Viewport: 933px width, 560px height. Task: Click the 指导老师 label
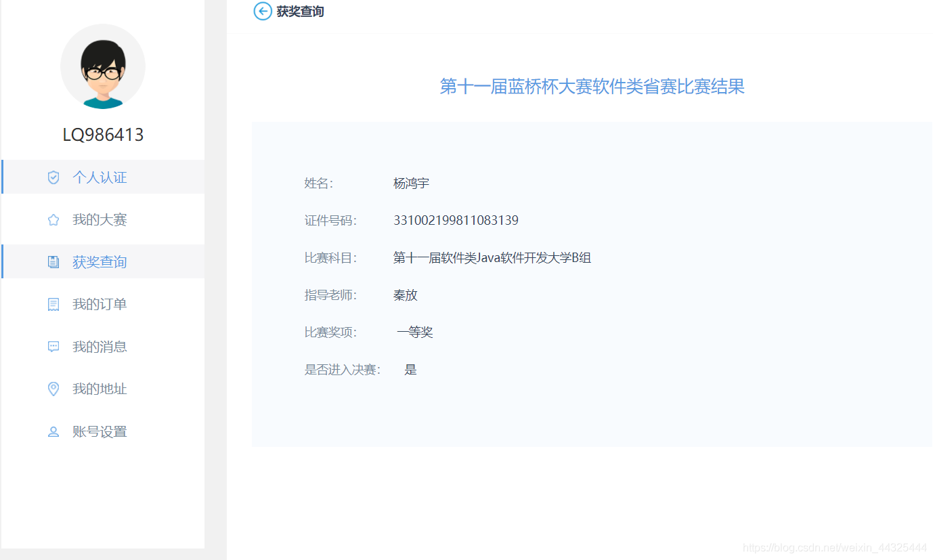click(330, 295)
